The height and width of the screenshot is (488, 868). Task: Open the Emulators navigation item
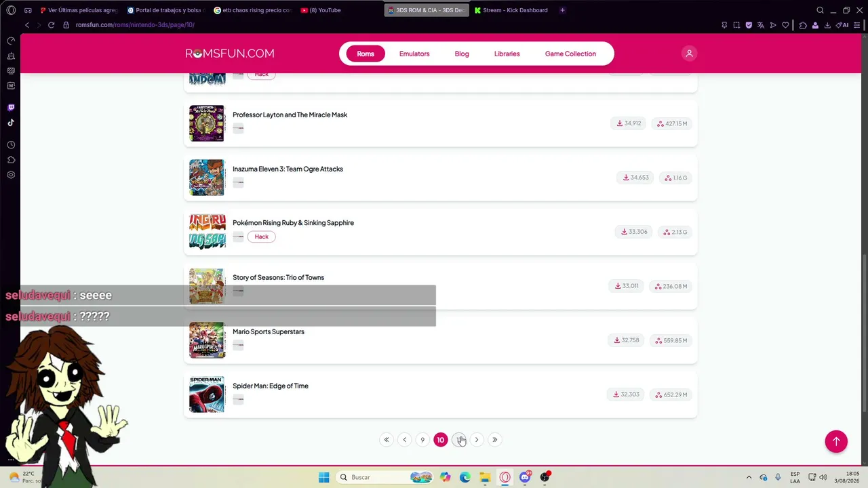[414, 54]
